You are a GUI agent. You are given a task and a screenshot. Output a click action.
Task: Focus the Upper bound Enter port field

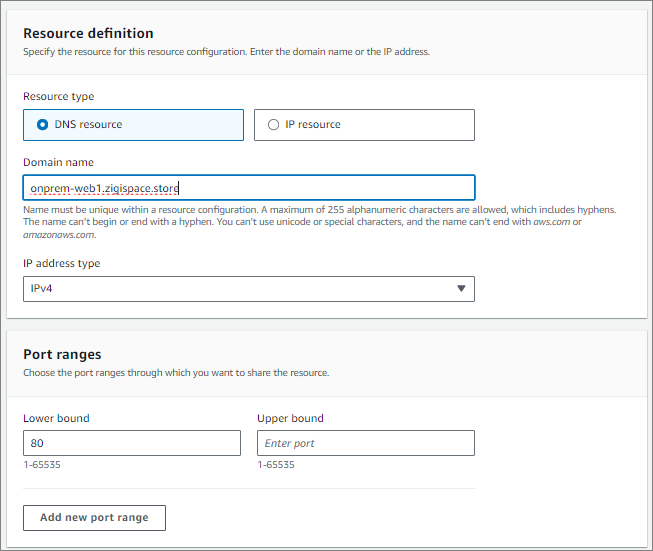366,443
